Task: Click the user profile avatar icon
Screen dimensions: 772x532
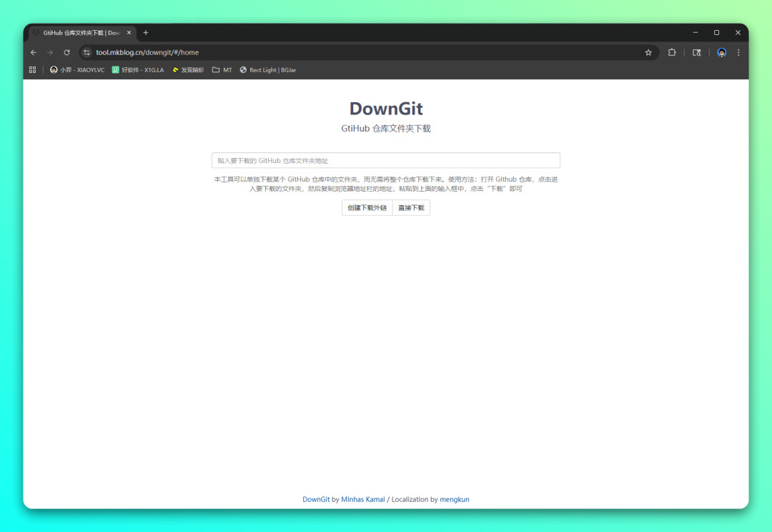Action: pos(721,52)
